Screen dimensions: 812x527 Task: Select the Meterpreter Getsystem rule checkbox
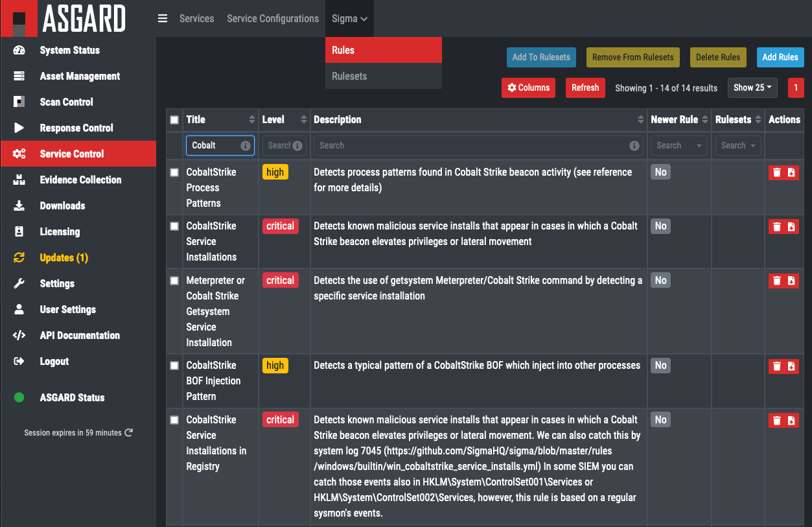click(174, 281)
